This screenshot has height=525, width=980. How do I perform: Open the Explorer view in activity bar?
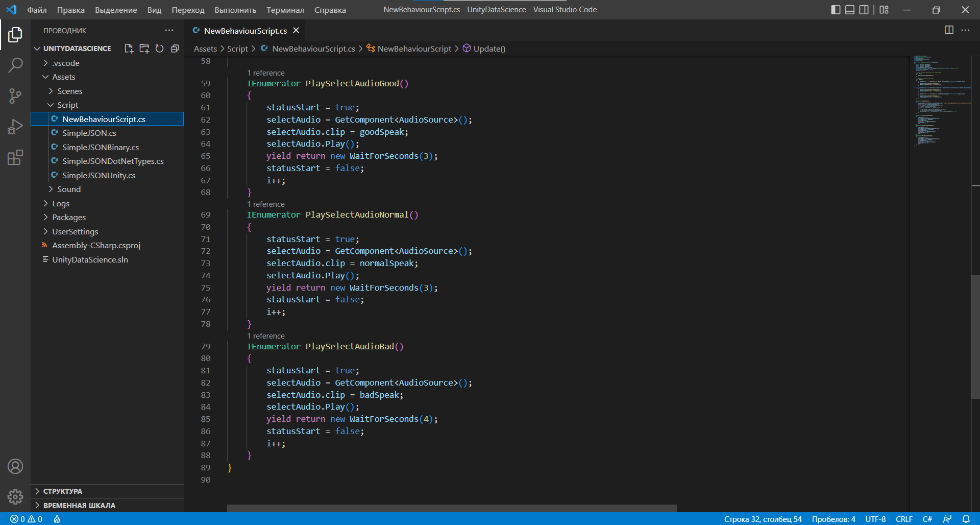(x=15, y=35)
